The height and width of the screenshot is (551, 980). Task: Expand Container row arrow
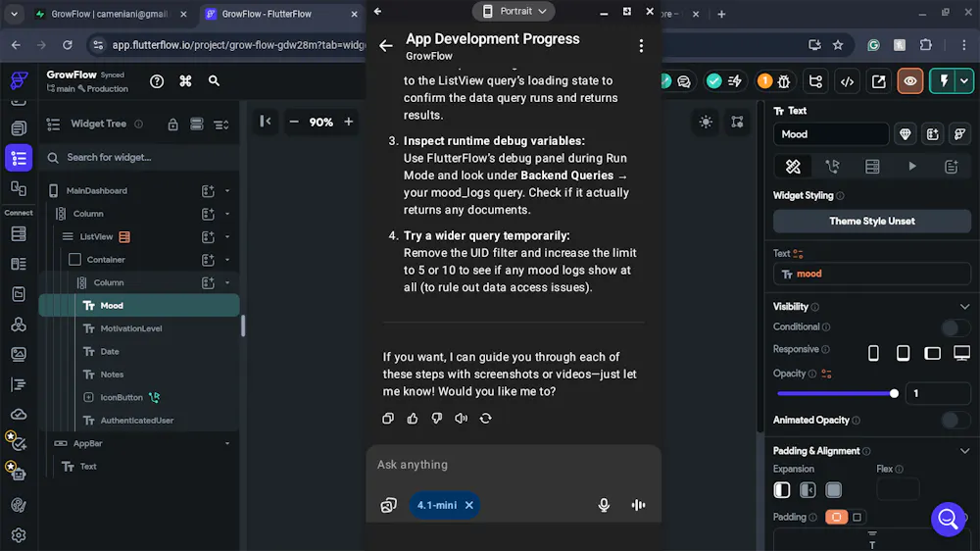(x=227, y=260)
